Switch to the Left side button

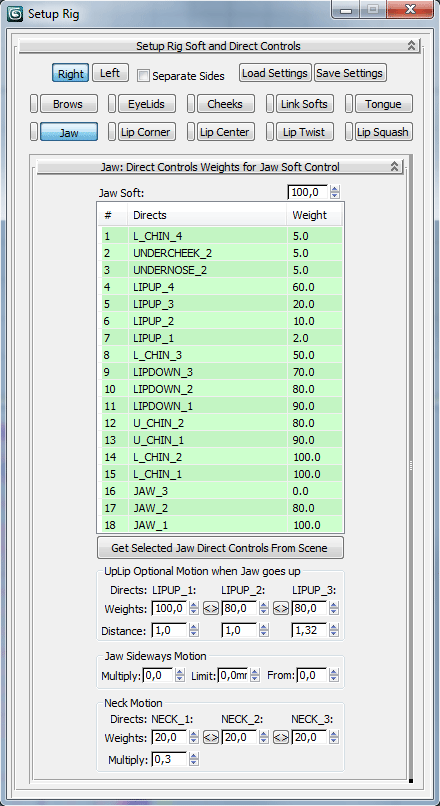[110, 73]
